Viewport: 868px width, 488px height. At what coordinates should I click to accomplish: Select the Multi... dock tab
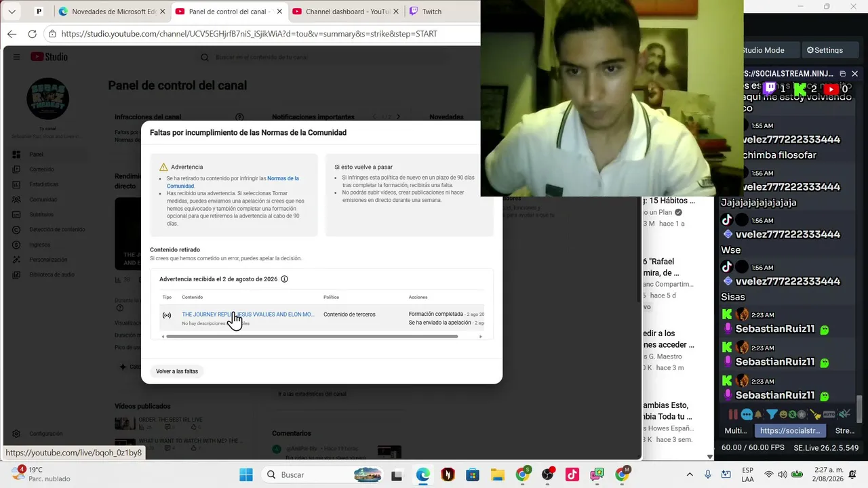[736, 430]
